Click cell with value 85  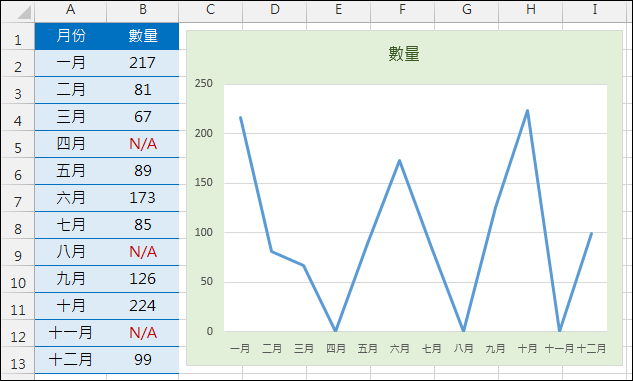click(x=143, y=225)
